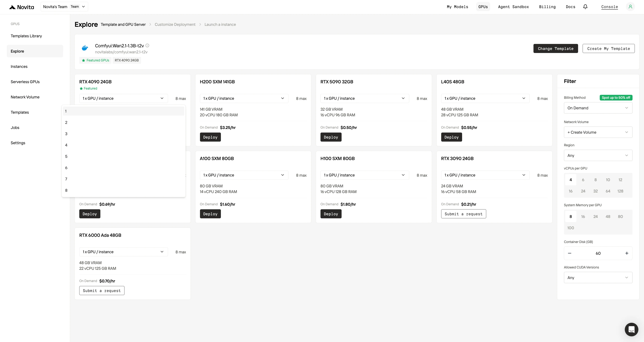Open the Region dropdown

598,156
